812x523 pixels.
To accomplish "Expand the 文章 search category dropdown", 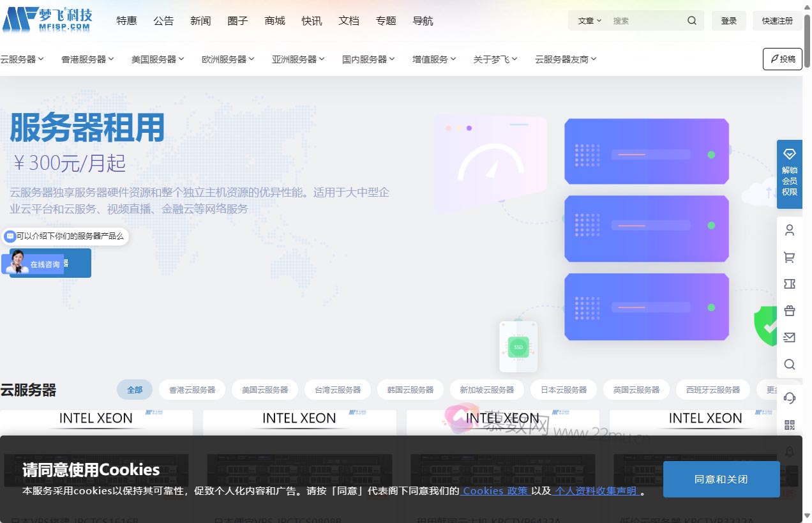I will coord(588,20).
